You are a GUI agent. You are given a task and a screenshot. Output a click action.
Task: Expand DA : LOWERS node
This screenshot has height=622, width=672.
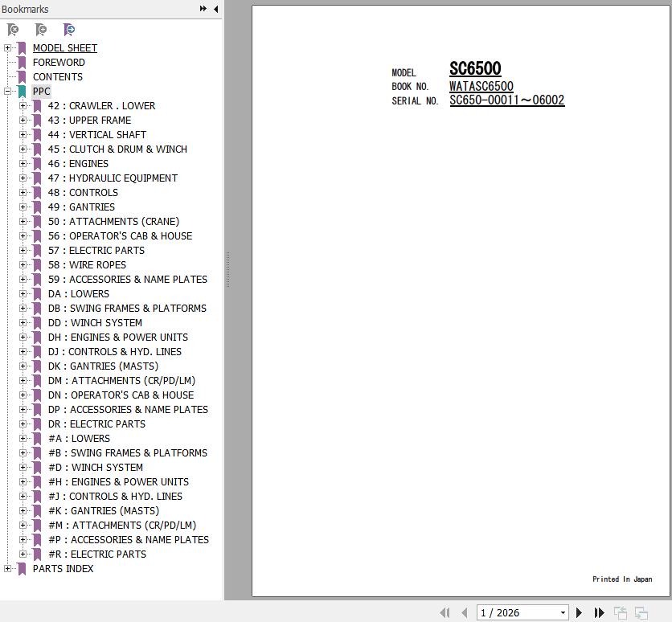point(23,294)
